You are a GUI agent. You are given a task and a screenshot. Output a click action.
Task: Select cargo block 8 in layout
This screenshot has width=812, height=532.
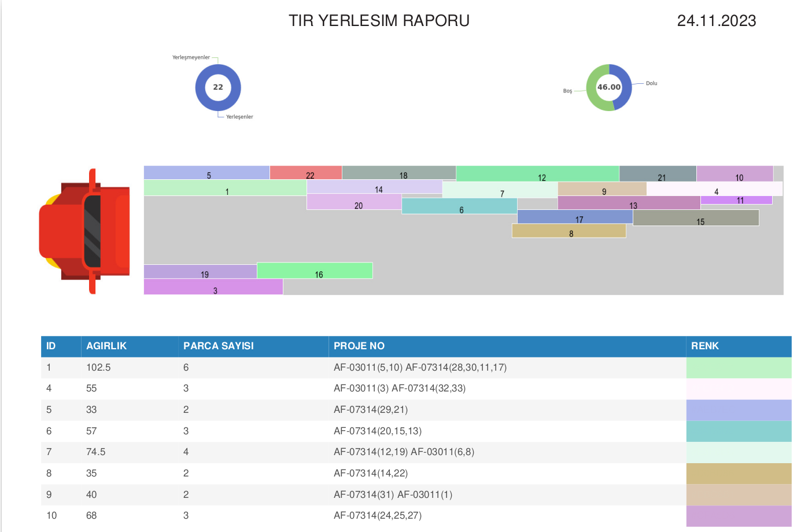point(569,231)
